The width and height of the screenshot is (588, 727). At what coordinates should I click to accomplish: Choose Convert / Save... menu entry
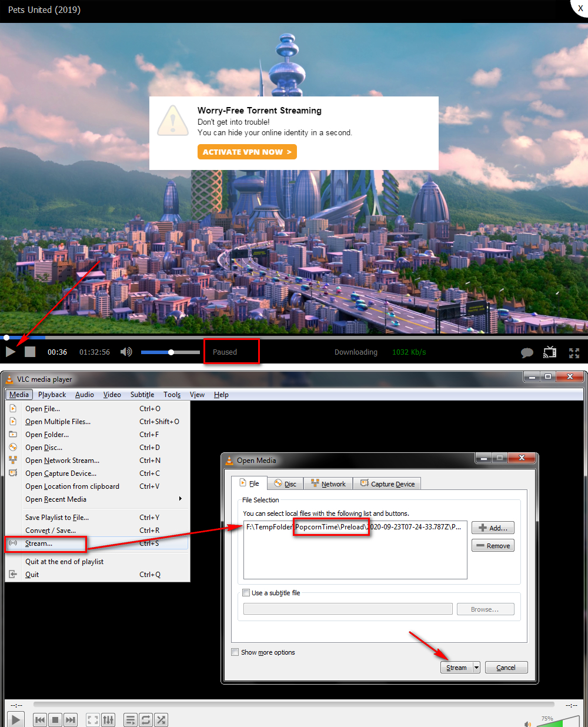(98, 531)
